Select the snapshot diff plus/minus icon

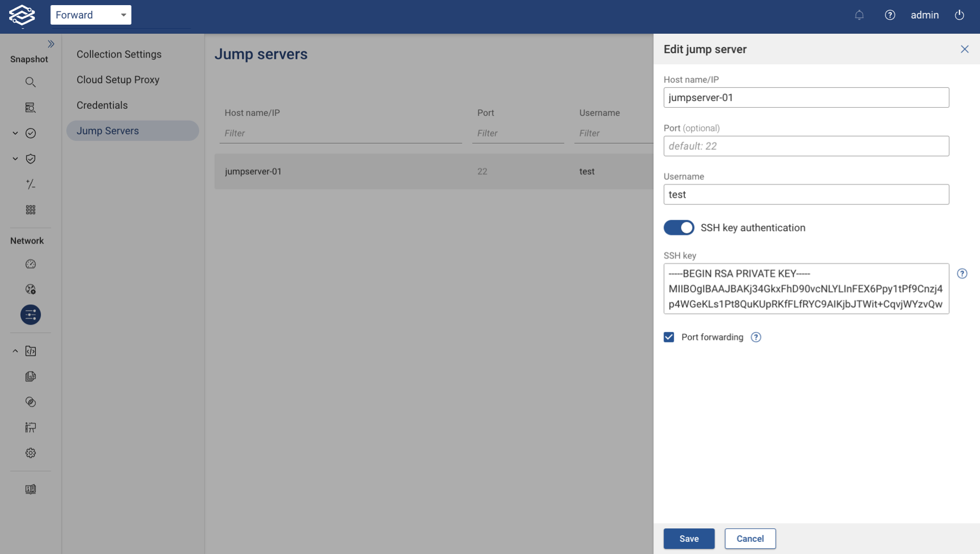click(30, 184)
